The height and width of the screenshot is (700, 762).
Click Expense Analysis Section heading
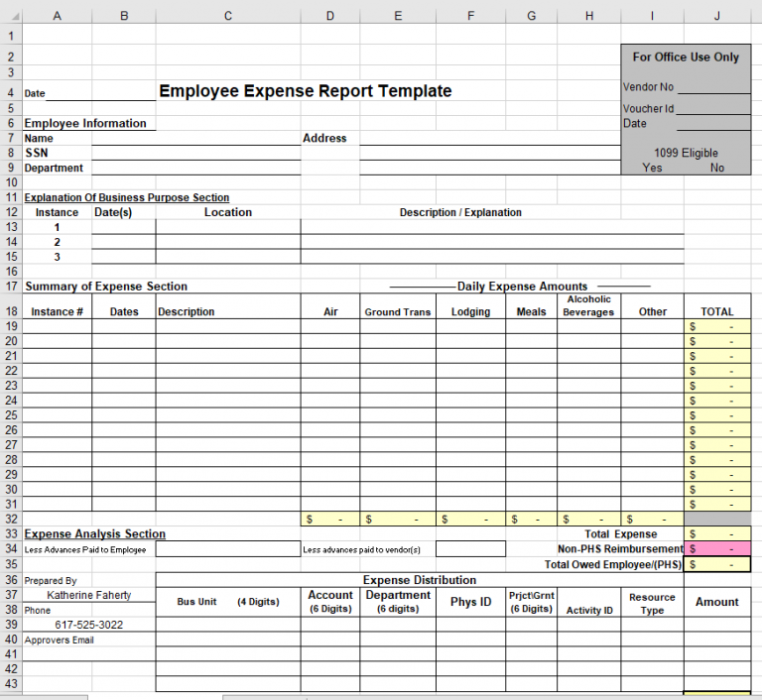tap(95, 533)
